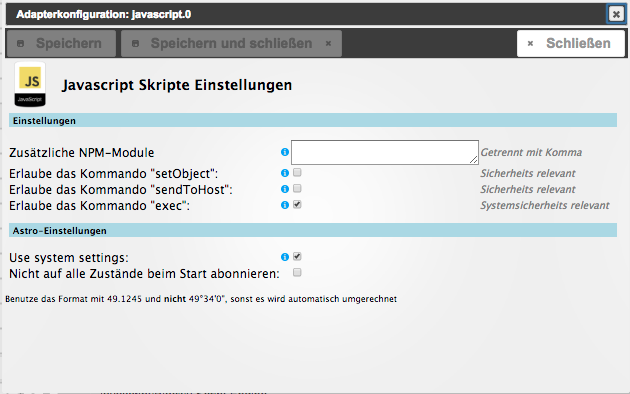Click the Astro-Einstellungen section header
Screen dimensions: 630x394
coord(313,231)
